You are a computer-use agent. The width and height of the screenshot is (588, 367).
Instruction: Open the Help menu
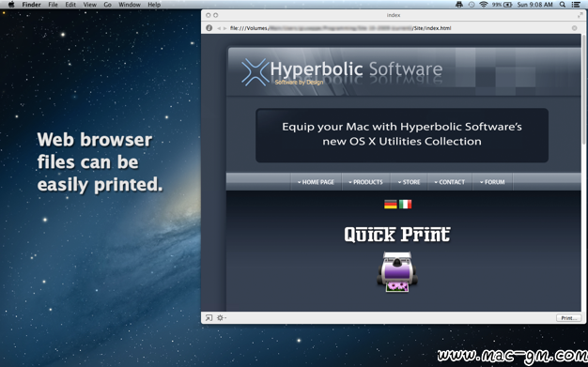tap(154, 5)
